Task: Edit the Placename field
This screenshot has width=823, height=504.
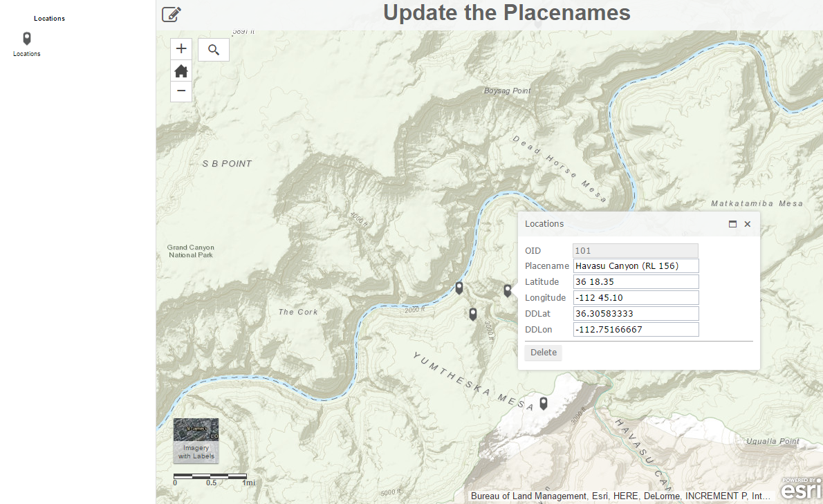Action: point(636,266)
